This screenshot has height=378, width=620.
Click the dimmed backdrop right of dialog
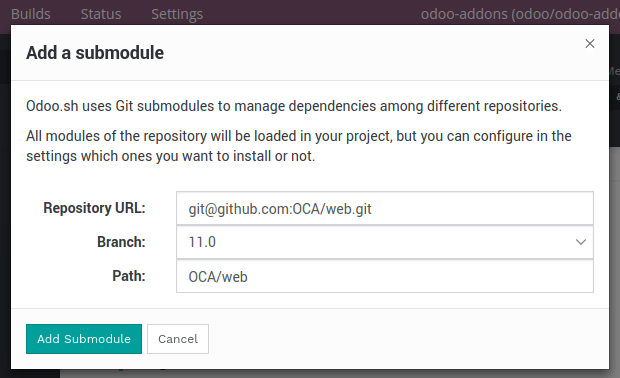tap(614, 237)
